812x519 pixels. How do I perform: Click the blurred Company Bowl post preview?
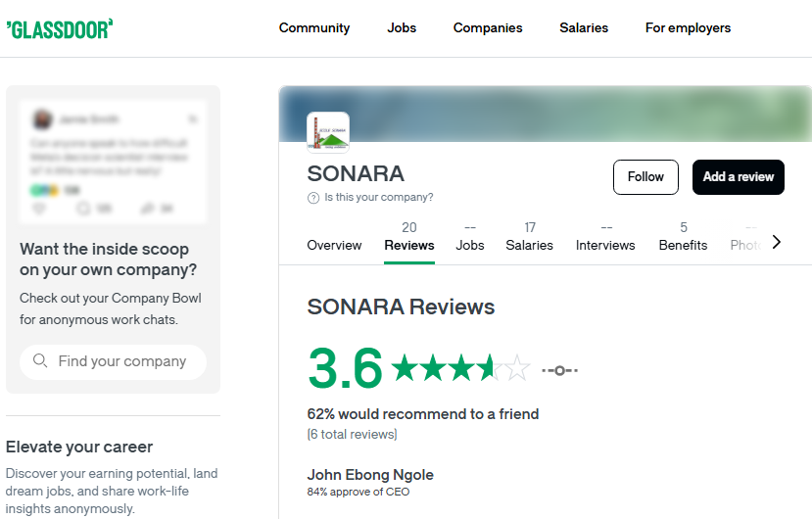click(x=113, y=162)
